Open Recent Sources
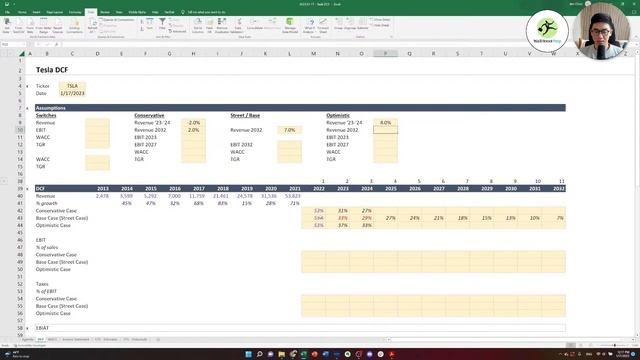640x360 pixels. tap(58, 25)
